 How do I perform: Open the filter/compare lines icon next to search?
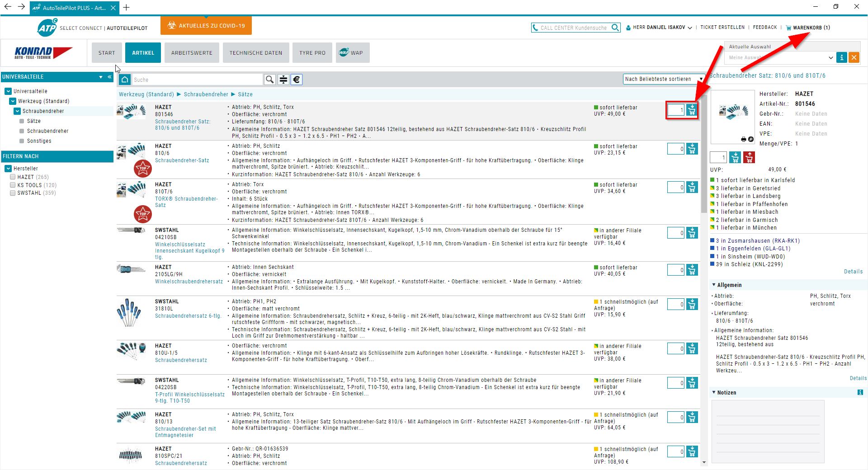point(283,80)
